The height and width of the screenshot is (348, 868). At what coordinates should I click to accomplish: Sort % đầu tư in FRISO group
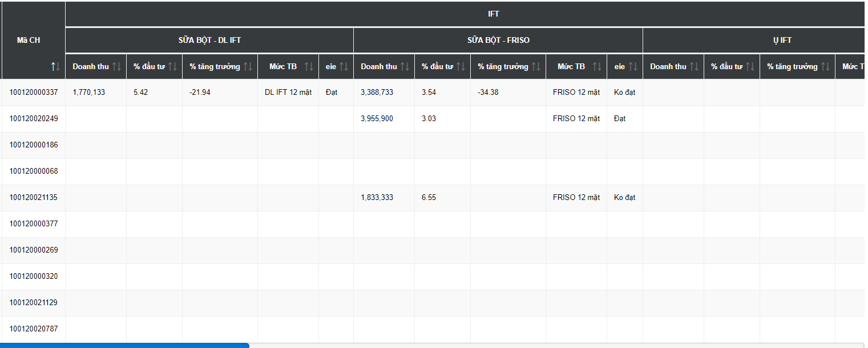461,67
